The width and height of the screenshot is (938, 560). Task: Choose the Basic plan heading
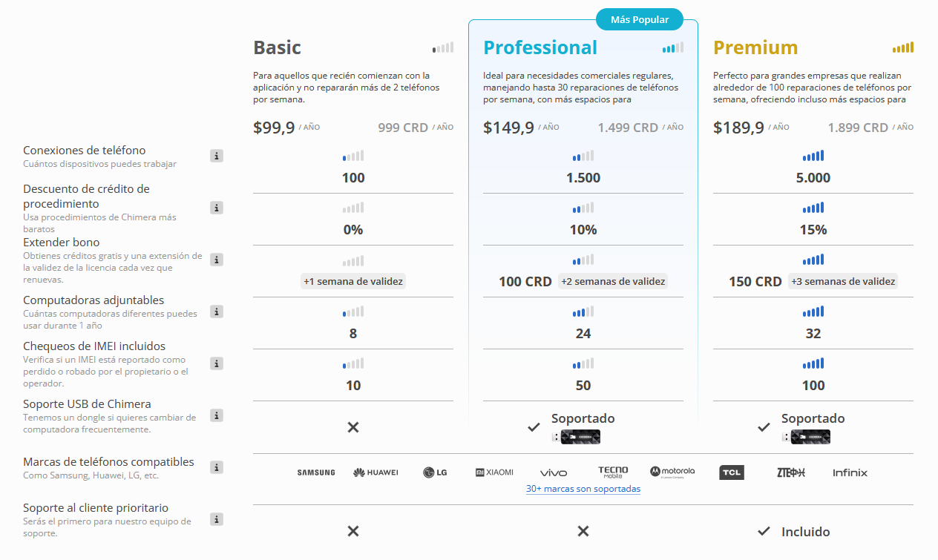coord(277,47)
